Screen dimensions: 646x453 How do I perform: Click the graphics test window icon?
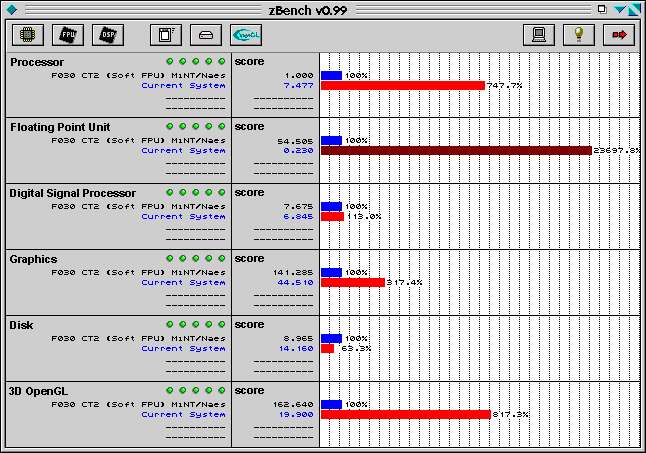(166, 34)
